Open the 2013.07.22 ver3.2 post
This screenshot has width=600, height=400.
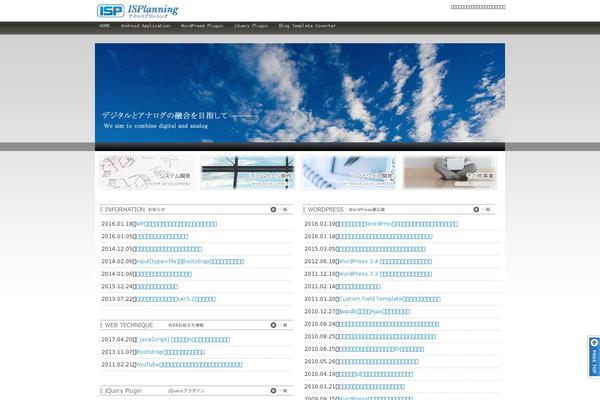pos(176,299)
